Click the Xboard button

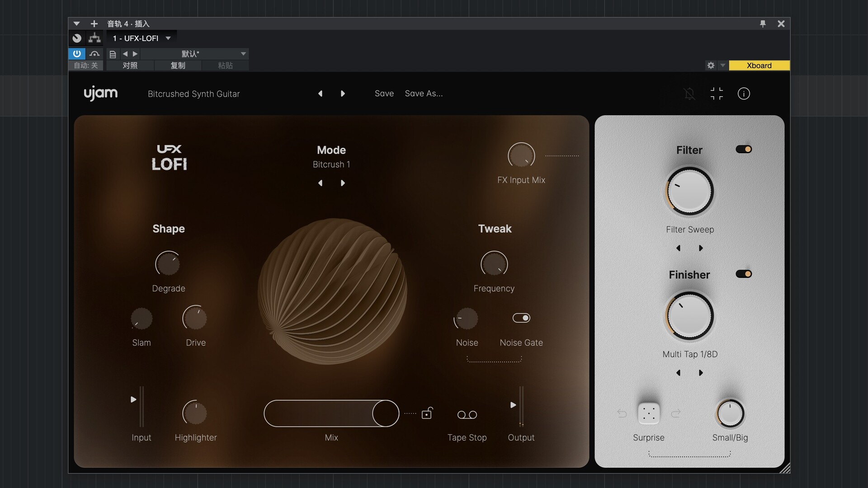coord(759,66)
